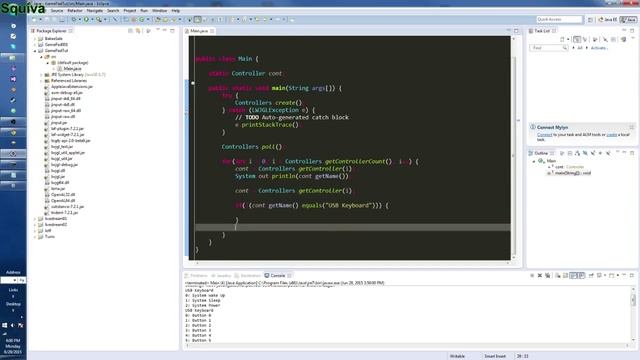Toggle Scroll Lock in Console toolbar
Viewport: 640px width, 360px height.
565,276
